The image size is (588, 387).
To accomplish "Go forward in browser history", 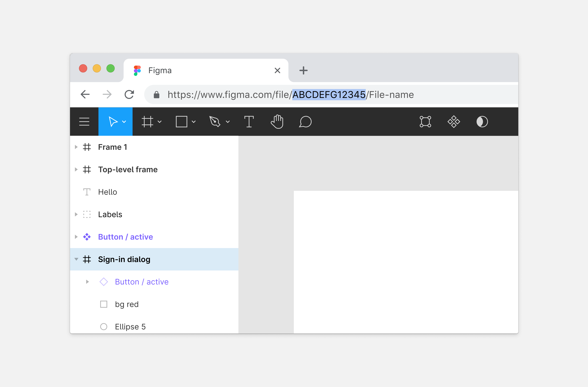I will coord(107,94).
